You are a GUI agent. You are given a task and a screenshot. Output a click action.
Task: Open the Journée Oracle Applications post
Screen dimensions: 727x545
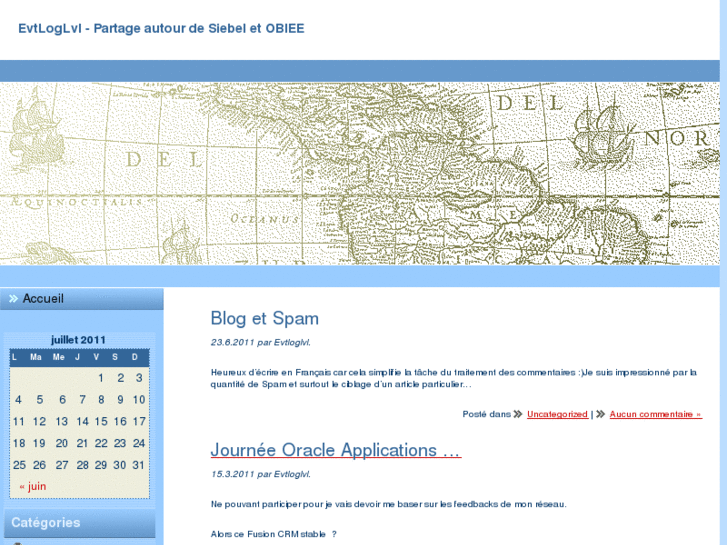coord(336,450)
